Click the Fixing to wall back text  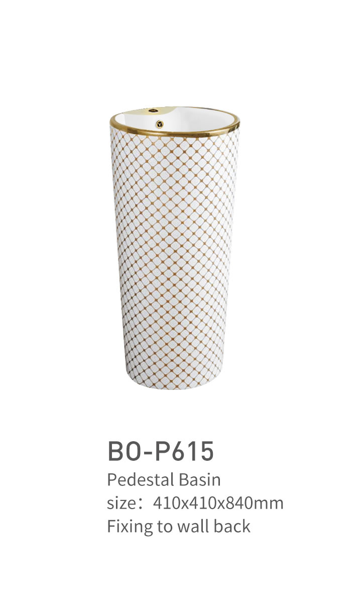(x=179, y=526)
